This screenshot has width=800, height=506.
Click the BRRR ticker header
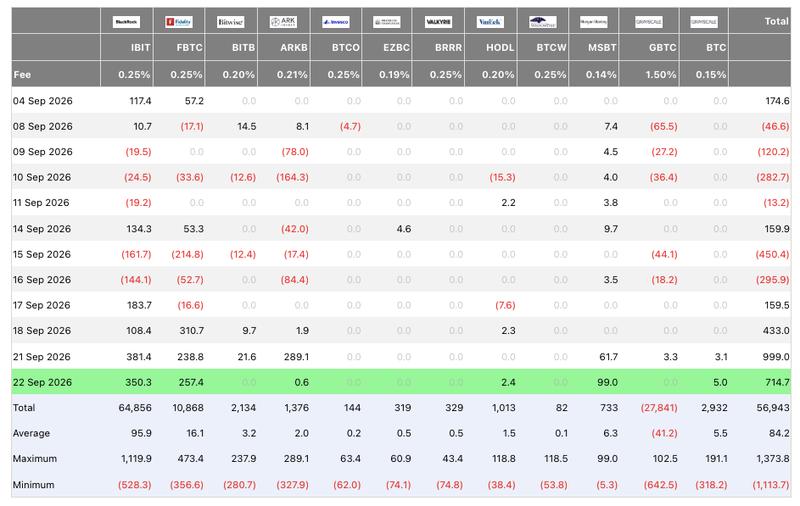(448, 47)
